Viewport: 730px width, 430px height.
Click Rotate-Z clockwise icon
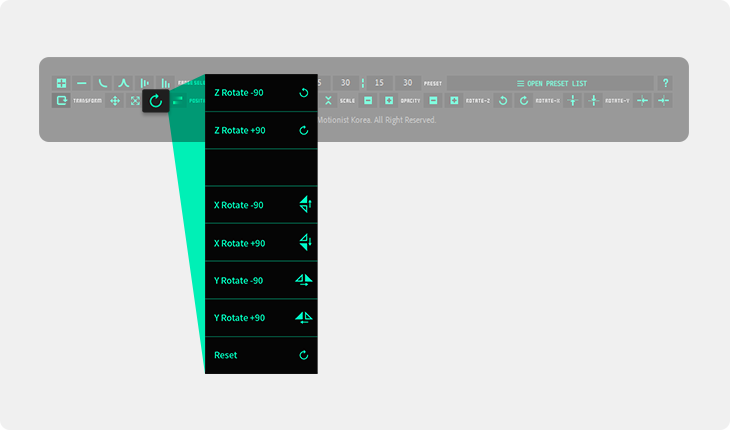(x=524, y=101)
